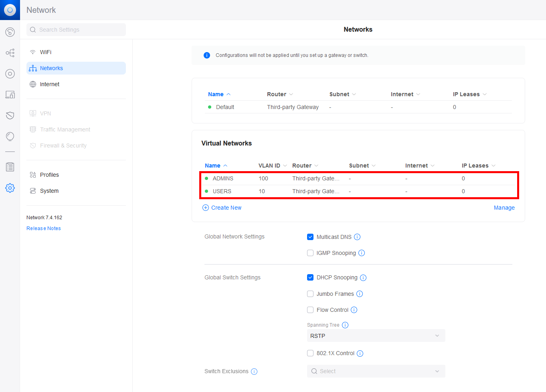Enable IGMP Snooping
The image size is (546, 392).
point(310,253)
